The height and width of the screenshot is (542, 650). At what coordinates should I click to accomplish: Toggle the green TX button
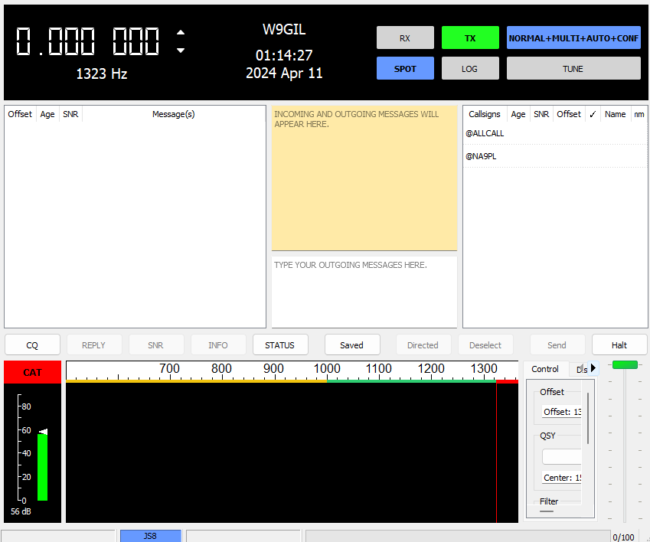(x=470, y=38)
